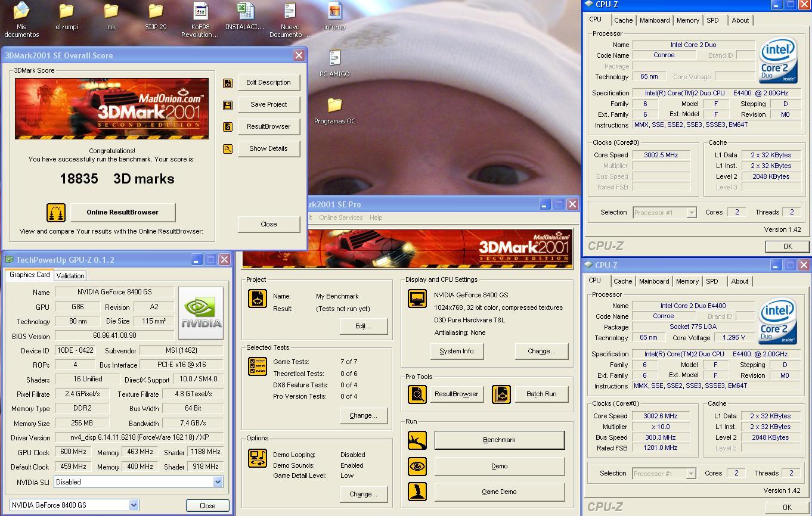Click the Edit Description button
This screenshot has height=516, width=812.
[x=269, y=83]
